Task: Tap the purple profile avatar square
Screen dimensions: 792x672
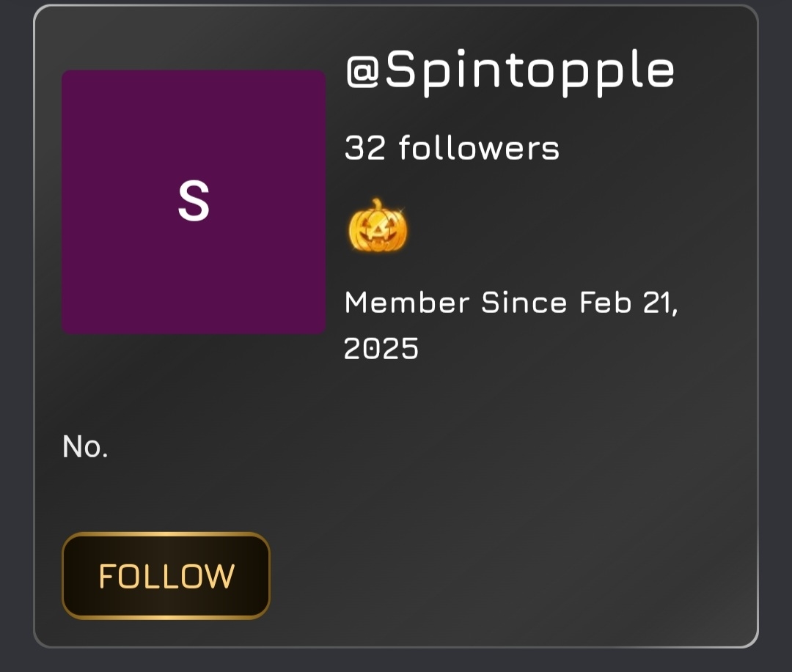Action: 194,202
